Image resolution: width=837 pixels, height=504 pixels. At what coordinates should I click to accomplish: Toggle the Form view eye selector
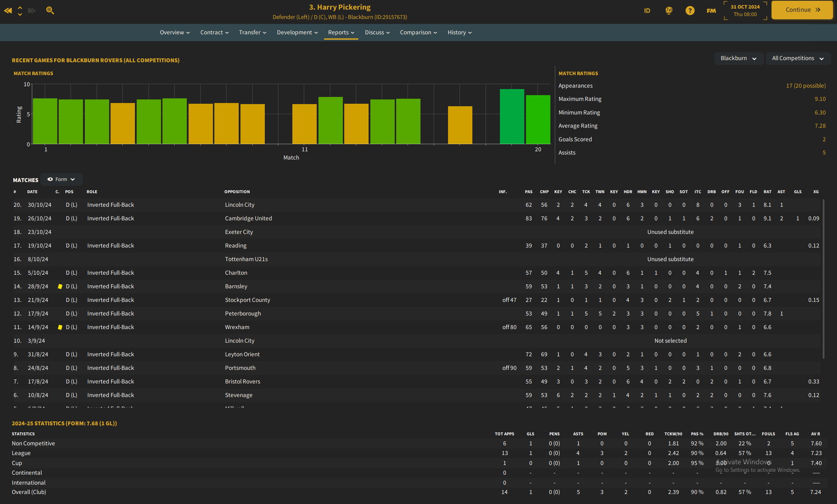61,180
